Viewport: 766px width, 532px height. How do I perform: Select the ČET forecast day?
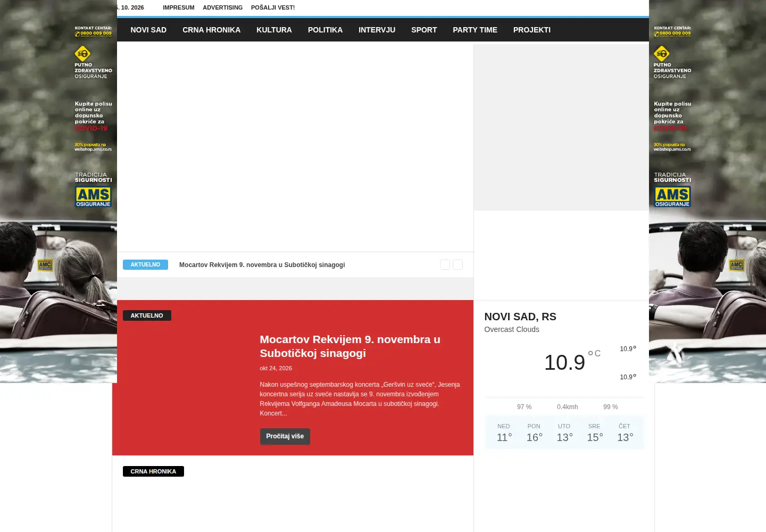[625, 433]
